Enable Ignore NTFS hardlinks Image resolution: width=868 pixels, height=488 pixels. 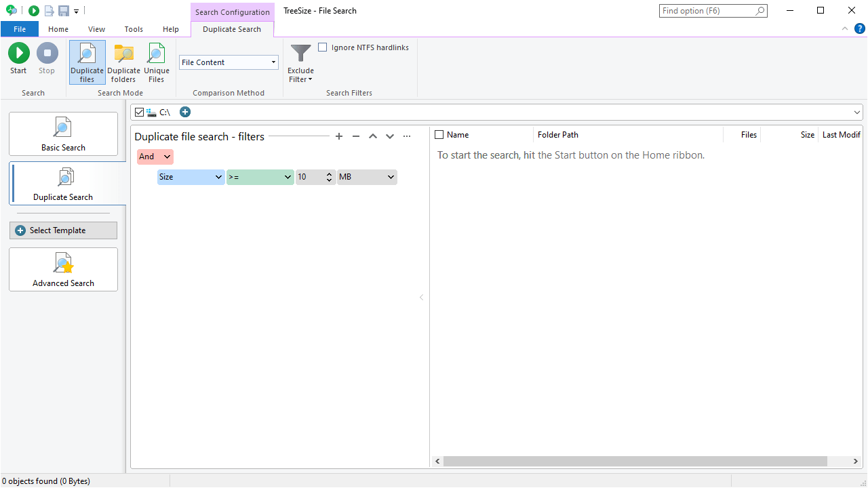pyautogui.click(x=322, y=47)
